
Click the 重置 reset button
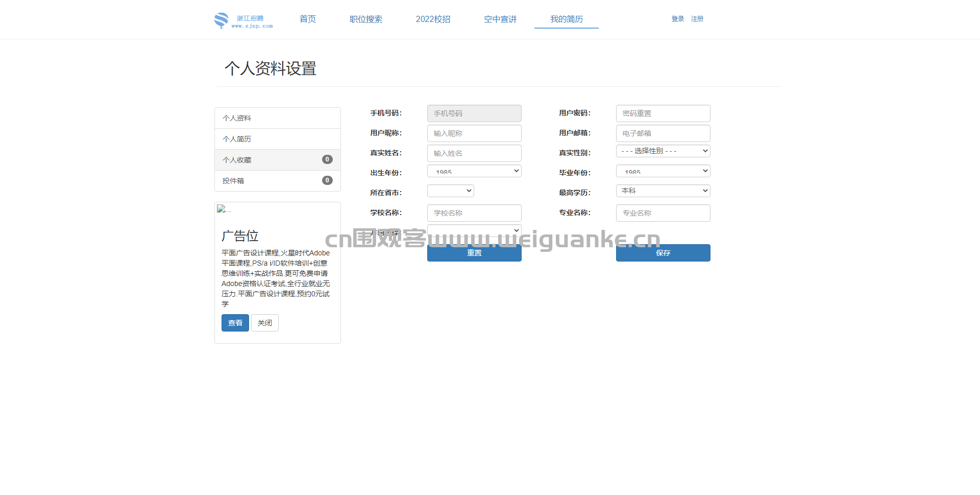coord(474,253)
